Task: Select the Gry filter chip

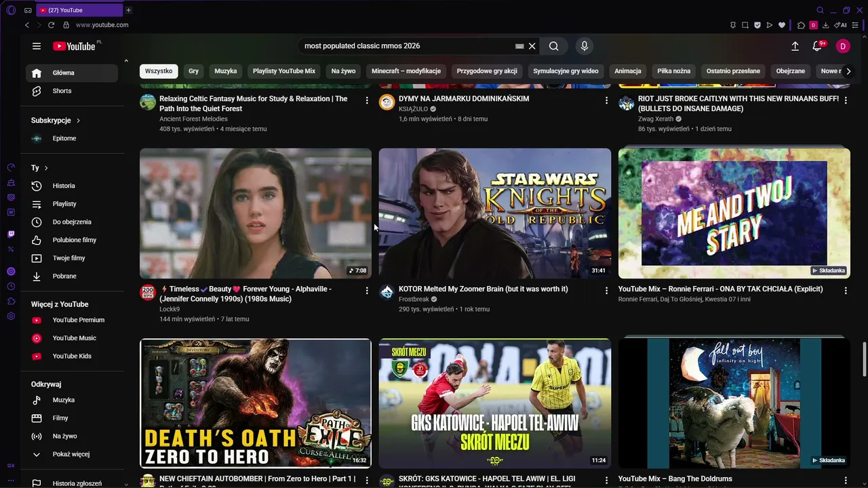Action: tap(194, 71)
